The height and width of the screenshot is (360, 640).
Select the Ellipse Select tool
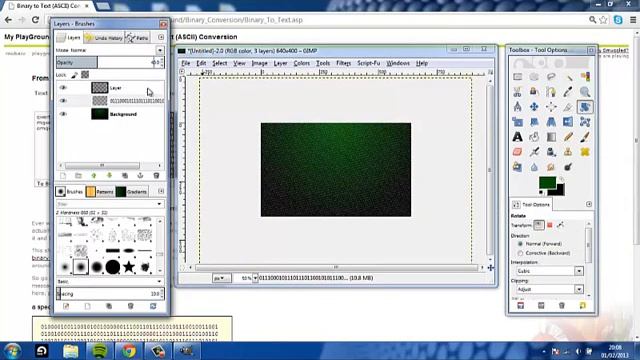534,77
